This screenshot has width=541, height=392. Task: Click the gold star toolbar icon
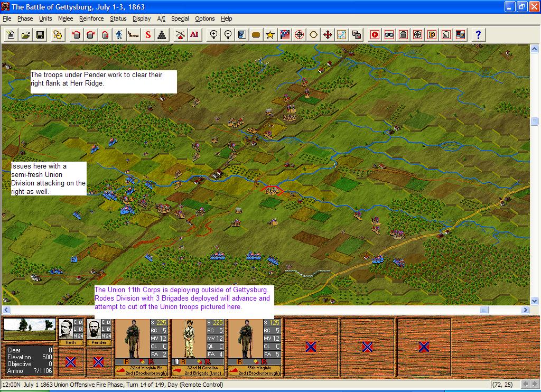[270, 35]
